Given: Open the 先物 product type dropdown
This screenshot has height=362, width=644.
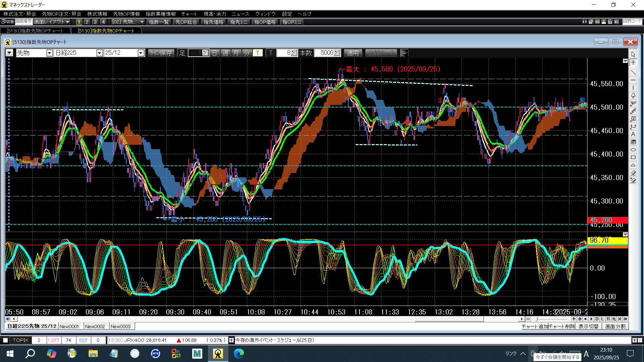Looking at the screenshot, I should (x=50, y=53).
